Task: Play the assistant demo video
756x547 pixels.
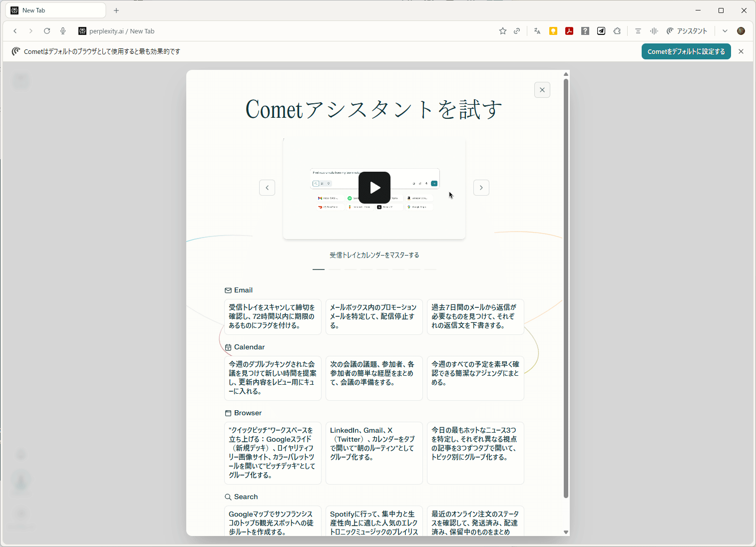Action: coord(375,188)
